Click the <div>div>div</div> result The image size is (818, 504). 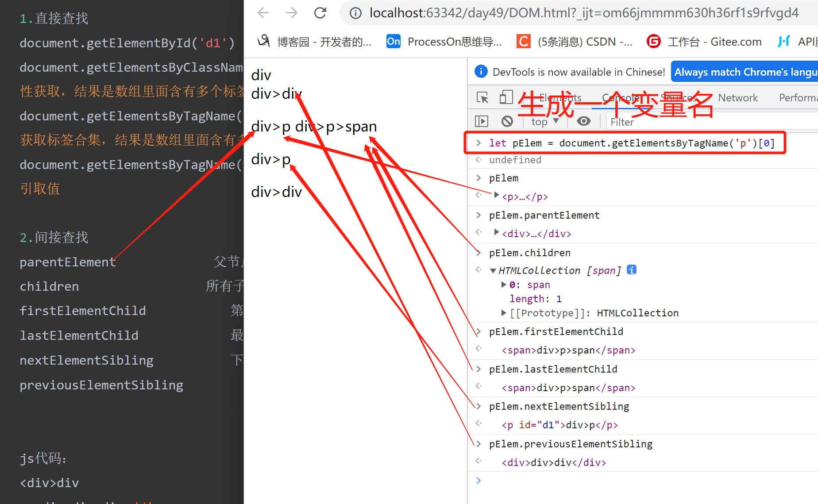point(554,463)
